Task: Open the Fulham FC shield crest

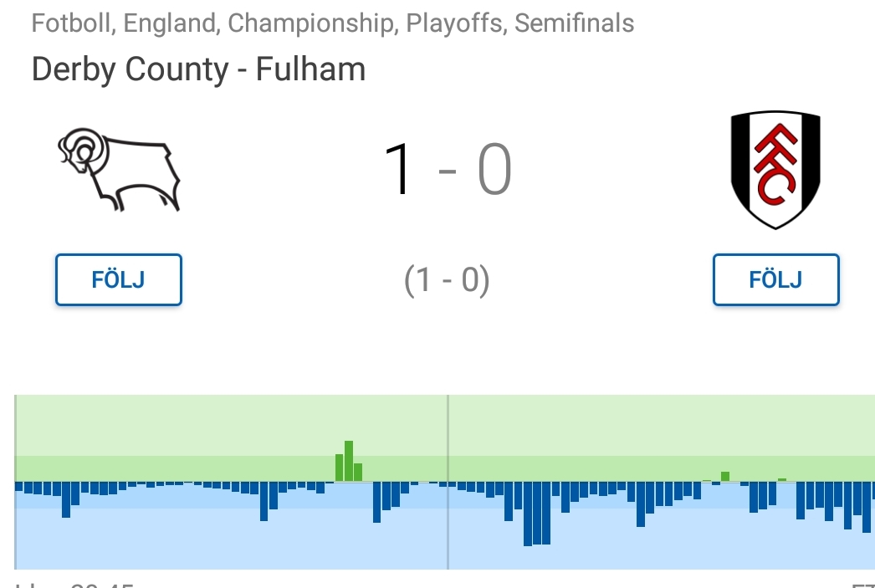Action: [775, 170]
